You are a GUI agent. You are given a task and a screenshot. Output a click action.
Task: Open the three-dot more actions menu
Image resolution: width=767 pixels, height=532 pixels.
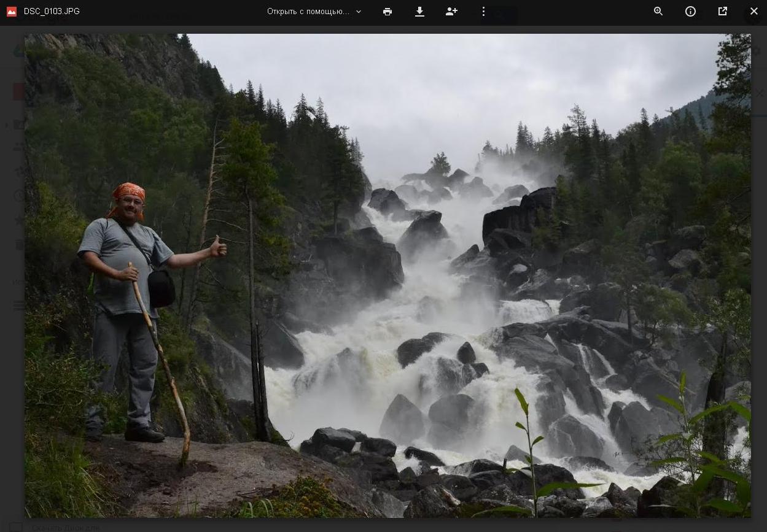483,12
